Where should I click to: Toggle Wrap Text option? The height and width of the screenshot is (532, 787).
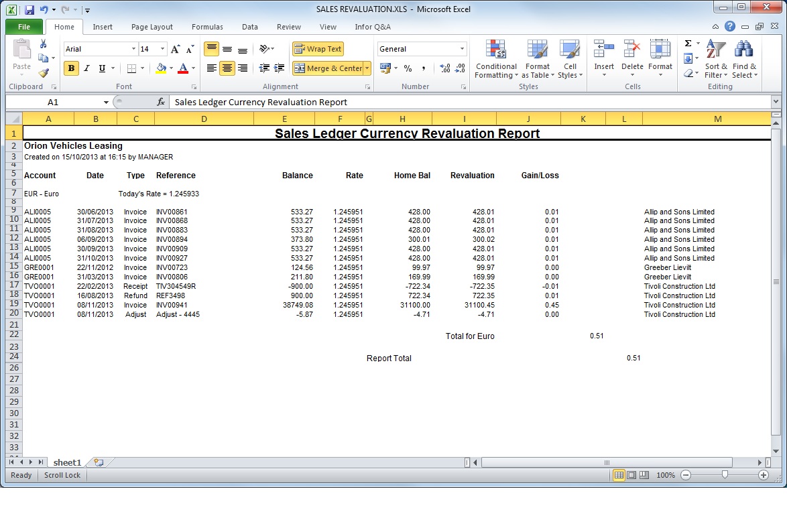(318, 49)
